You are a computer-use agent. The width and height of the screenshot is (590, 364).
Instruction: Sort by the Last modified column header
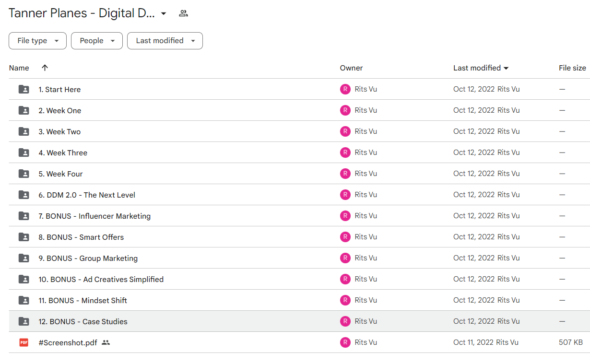point(481,68)
